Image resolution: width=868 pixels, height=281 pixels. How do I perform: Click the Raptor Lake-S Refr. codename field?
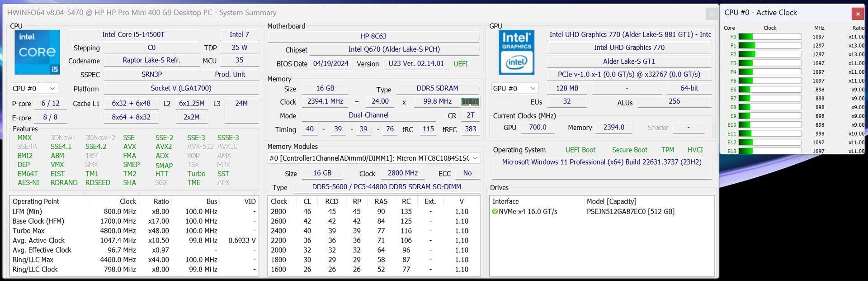[x=151, y=60]
